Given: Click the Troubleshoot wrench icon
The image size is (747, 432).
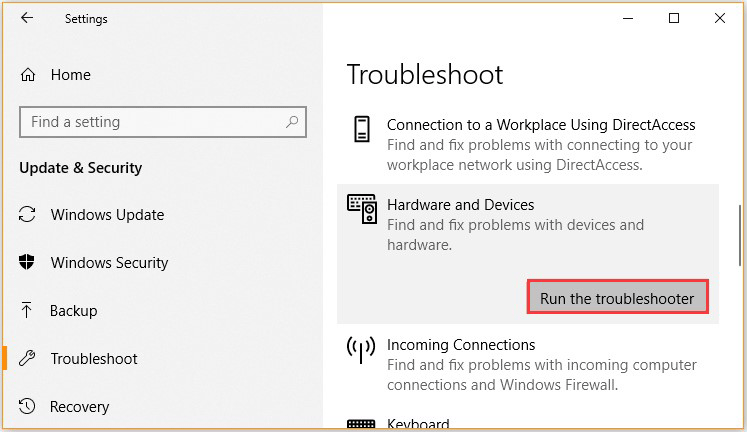Looking at the screenshot, I should (x=29, y=359).
